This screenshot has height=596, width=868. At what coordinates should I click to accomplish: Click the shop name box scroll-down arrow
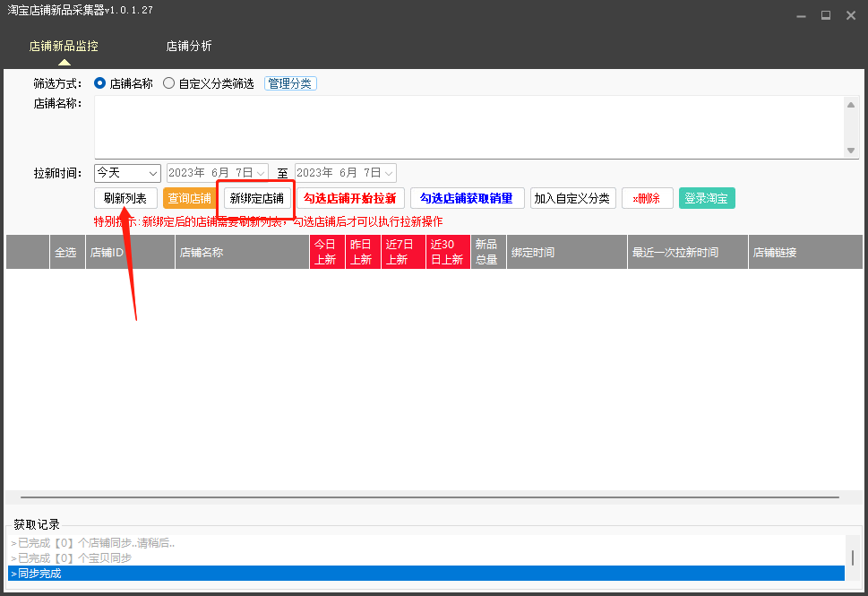[851, 151]
